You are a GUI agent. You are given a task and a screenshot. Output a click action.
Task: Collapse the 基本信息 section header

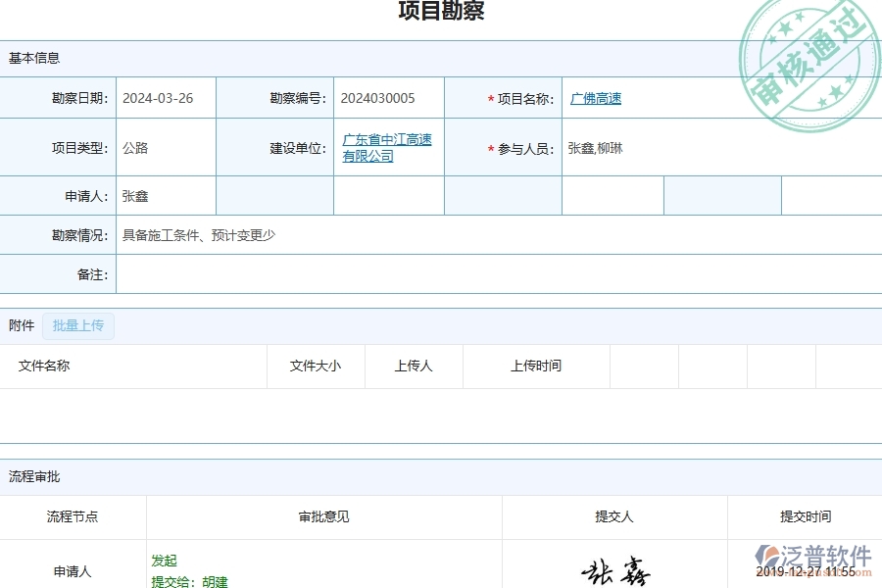[x=32, y=58]
